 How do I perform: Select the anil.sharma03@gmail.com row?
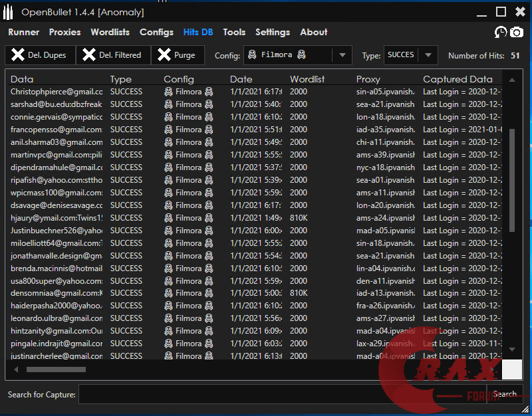[x=255, y=142]
